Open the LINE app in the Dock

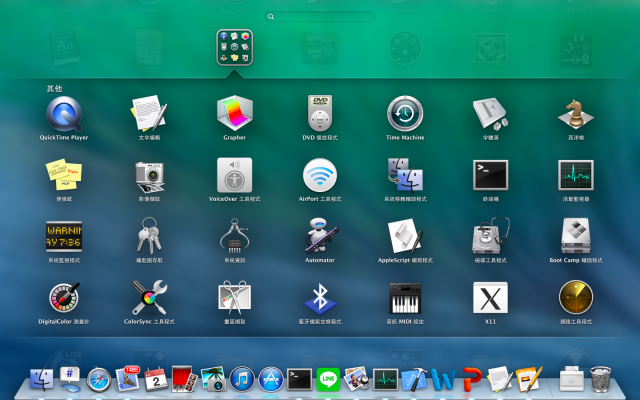click(327, 379)
